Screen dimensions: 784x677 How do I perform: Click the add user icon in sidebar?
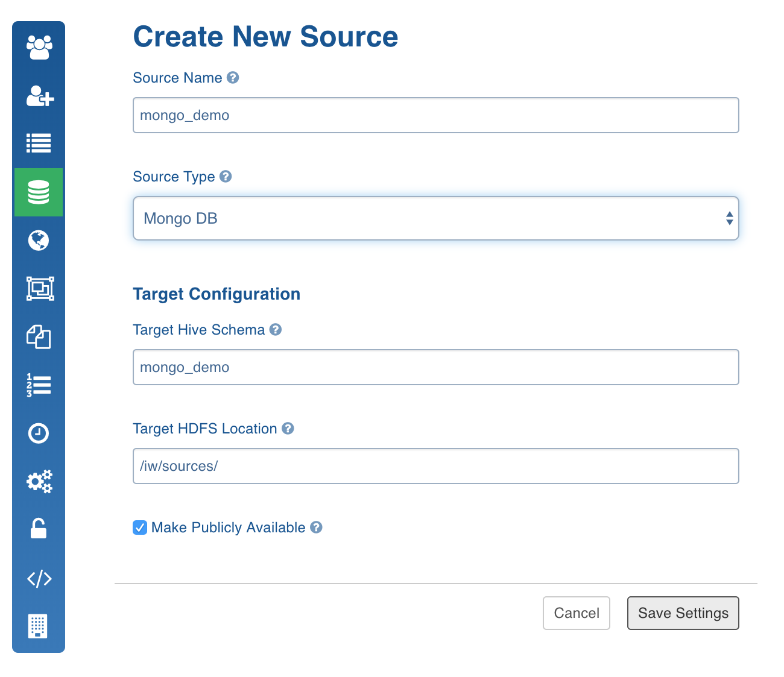pyautogui.click(x=40, y=96)
